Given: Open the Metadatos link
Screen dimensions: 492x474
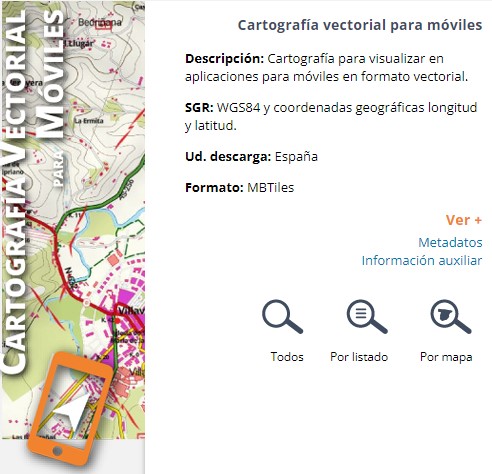Looking at the screenshot, I should (450, 242).
